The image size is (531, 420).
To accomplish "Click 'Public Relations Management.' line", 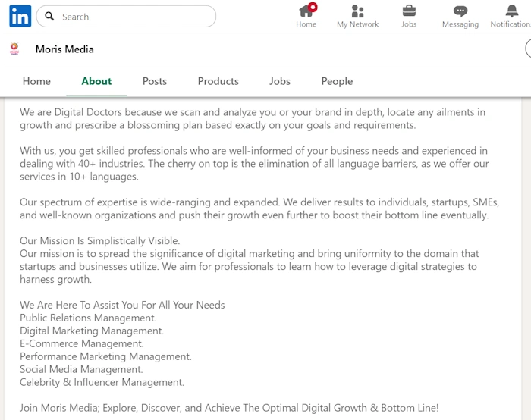I will click(88, 318).
